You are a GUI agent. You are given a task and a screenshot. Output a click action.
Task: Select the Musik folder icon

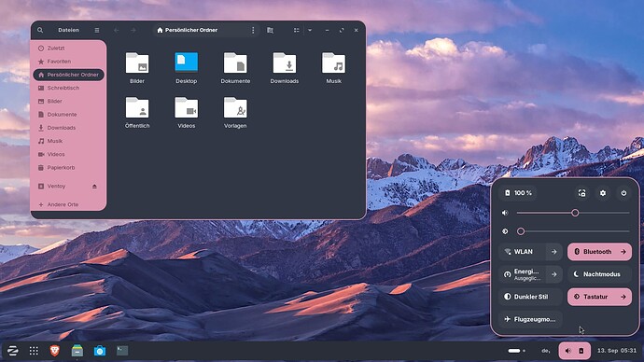pyautogui.click(x=333, y=63)
